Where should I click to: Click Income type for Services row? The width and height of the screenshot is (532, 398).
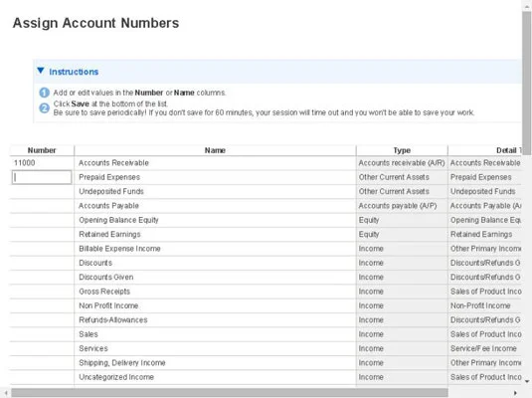[x=402, y=348]
